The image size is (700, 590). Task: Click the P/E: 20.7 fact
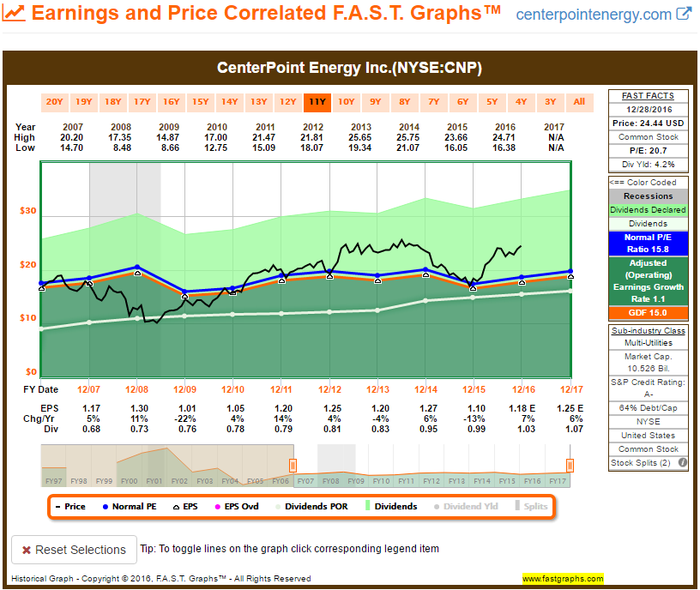click(x=649, y=151)
